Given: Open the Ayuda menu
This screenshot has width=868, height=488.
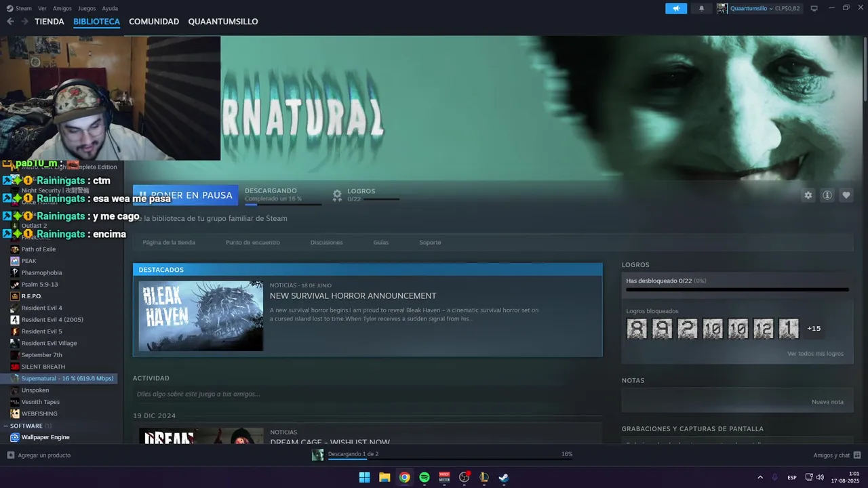Looking at the screenshot, I should tap(110, 8).
